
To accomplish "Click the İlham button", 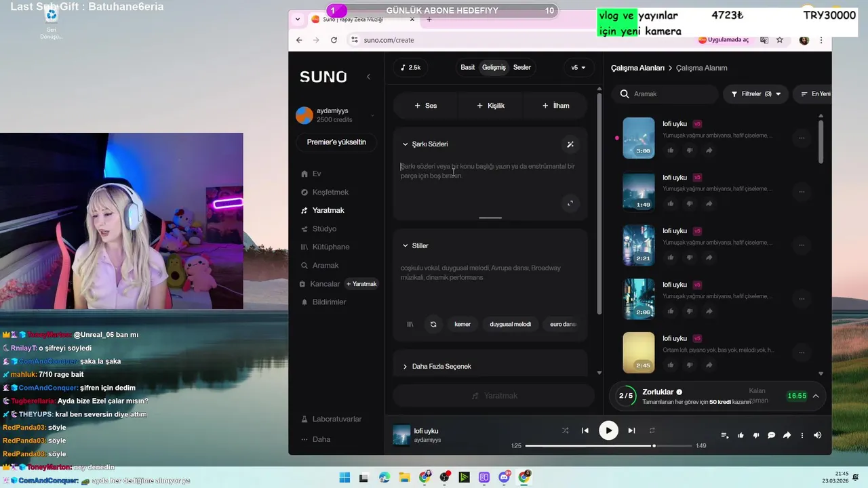I will tap(555, 106).
